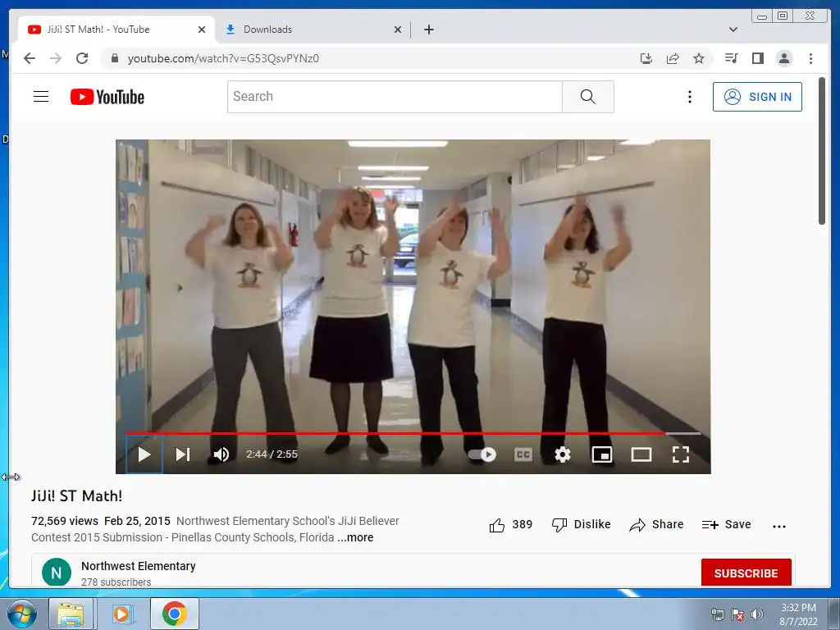Go forward in browser history
840x630 pixels.
[x=56, y=58]
